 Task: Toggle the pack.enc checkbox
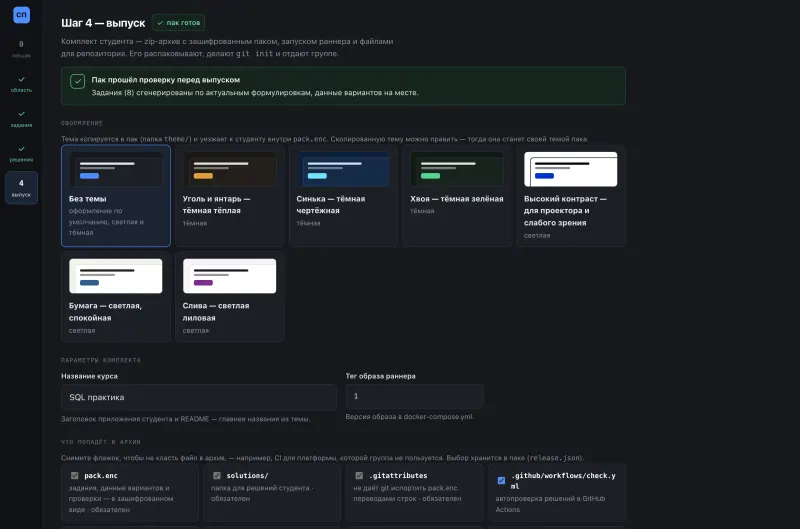74,475
